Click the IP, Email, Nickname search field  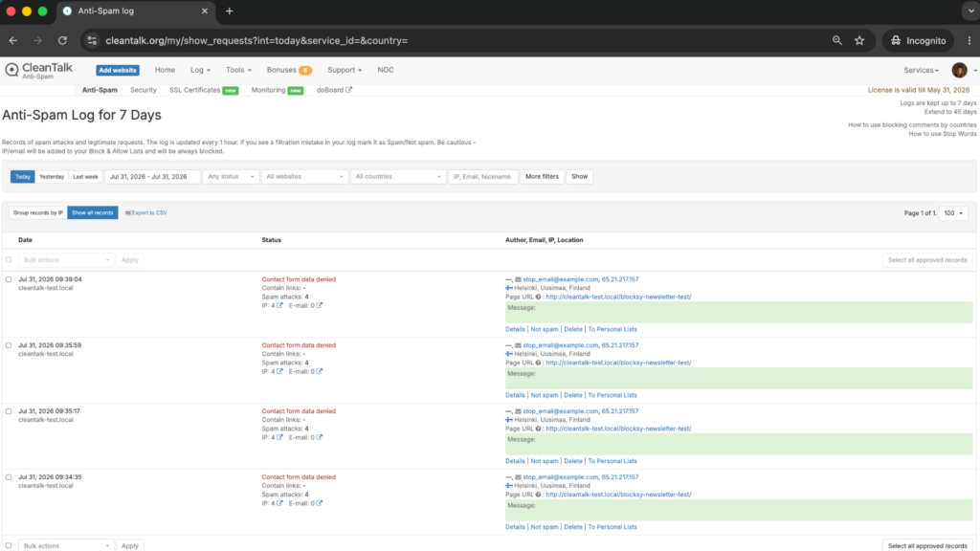(x=482, y=177)
